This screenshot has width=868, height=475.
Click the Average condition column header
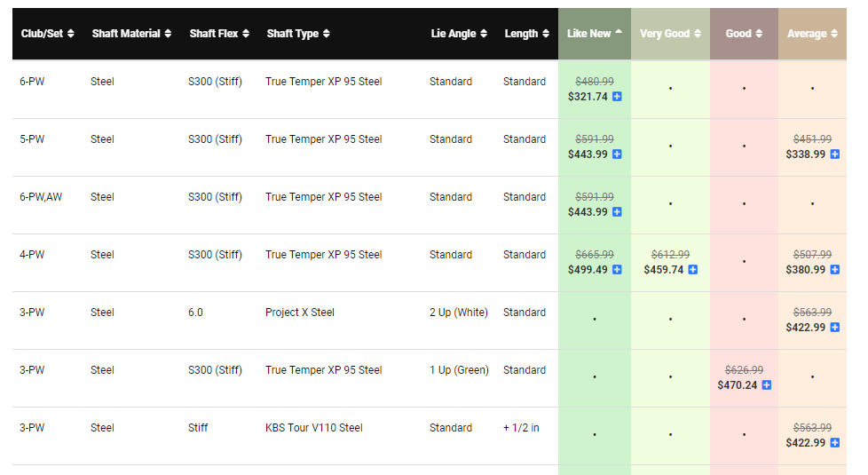click(812, 34)
